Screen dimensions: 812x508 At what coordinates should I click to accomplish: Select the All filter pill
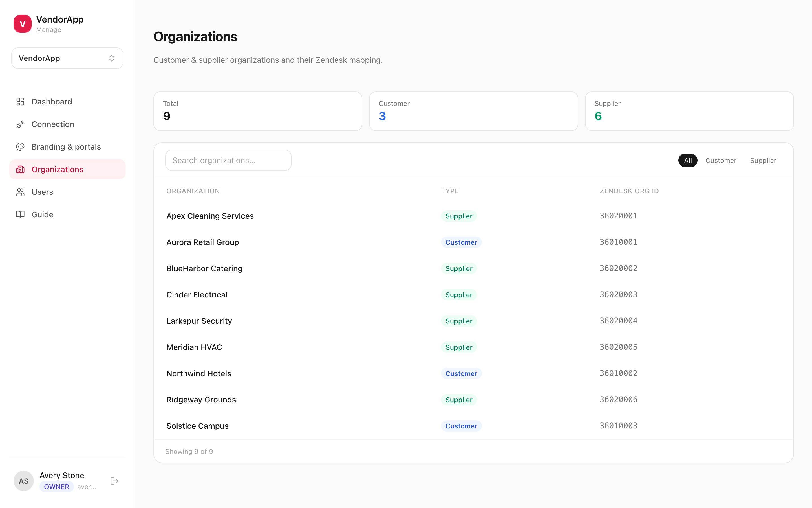click(687, 160)
